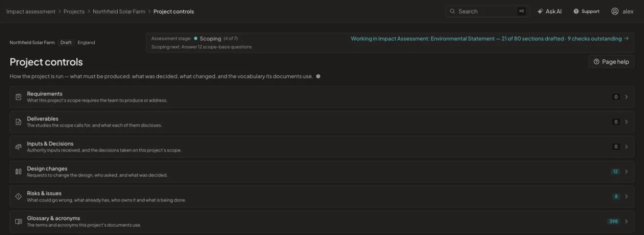The height and width of the screenshot is (235, 644).
Task: Expand the Risks & issues chevron
Action: pyautogui.click(x=626, y=196)
